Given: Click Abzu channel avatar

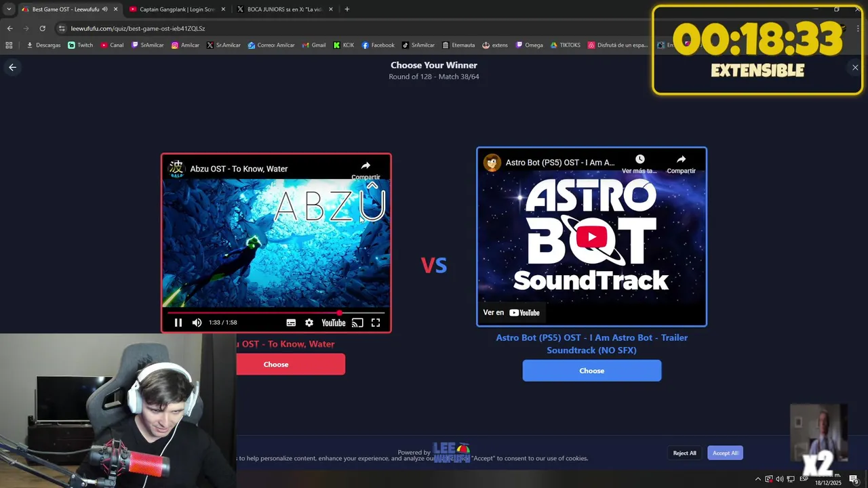Looking at the screenshot, I should point(176,169).
